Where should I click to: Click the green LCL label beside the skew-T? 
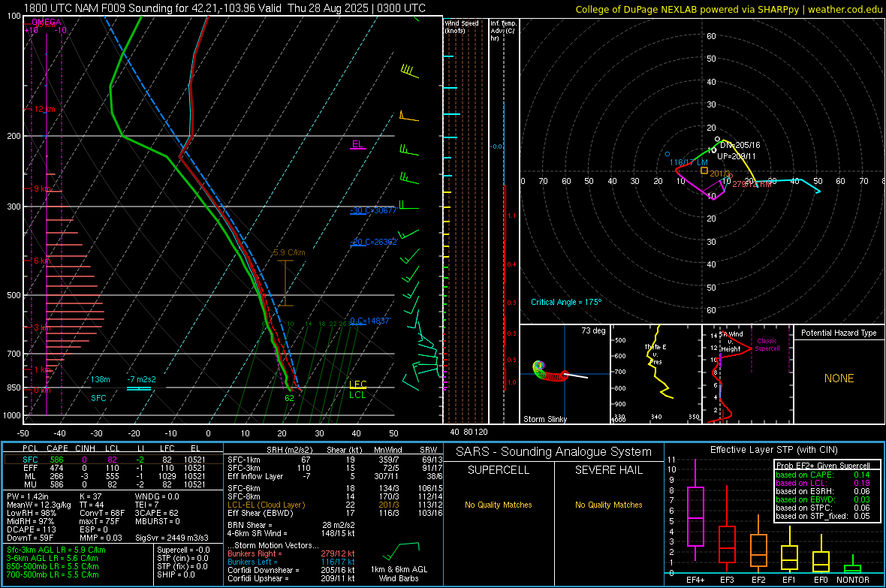357,395
